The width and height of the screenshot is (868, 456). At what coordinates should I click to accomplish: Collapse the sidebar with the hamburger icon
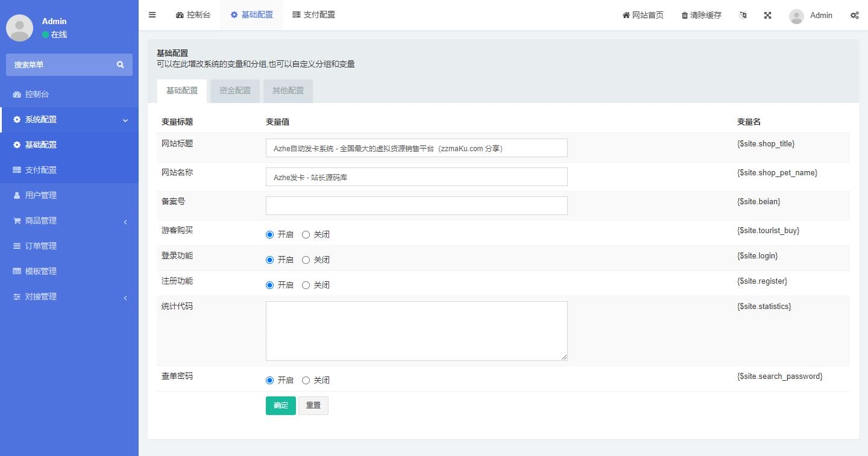click(x=152, y=14)
